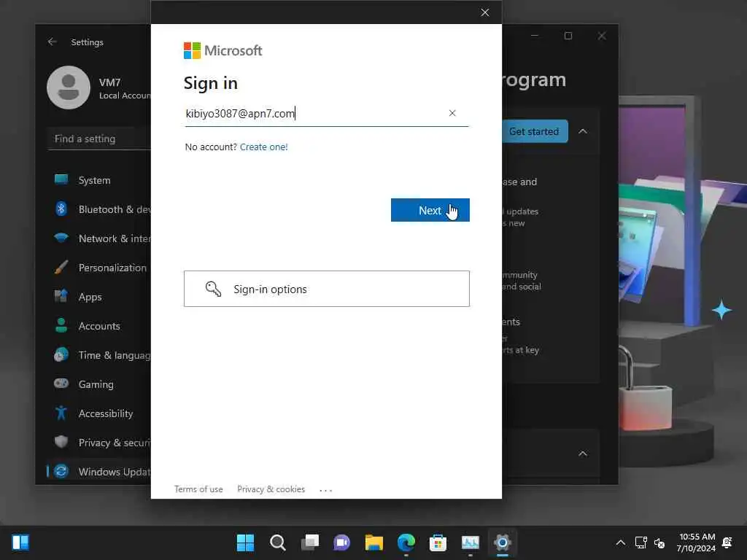
Task: Click the Windows Update sync icon
Action: (x=61, y=472)
